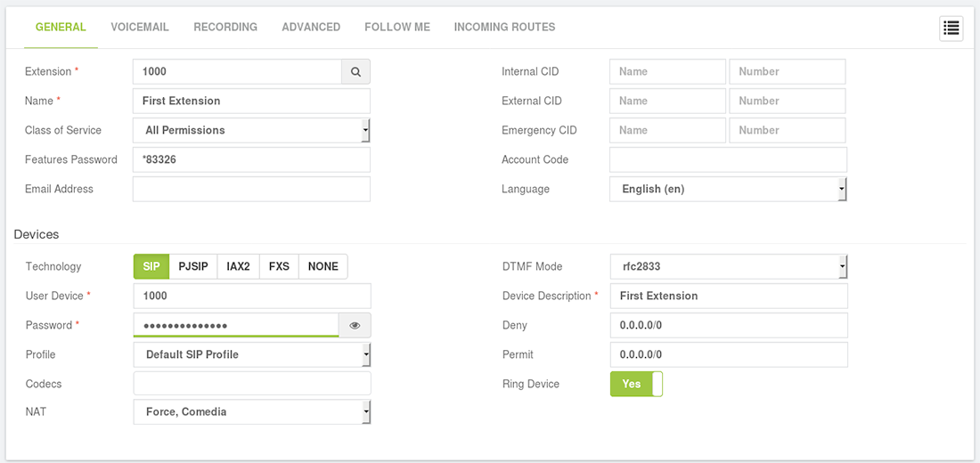
Task: Go to the Follow Me tab
Action: (x=397, y=27)
